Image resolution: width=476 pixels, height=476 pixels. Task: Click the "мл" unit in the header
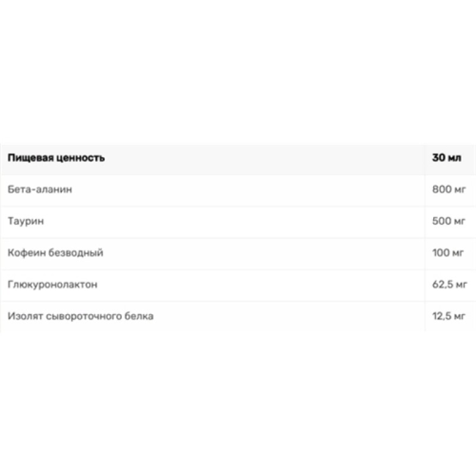[x=453, y=158]
